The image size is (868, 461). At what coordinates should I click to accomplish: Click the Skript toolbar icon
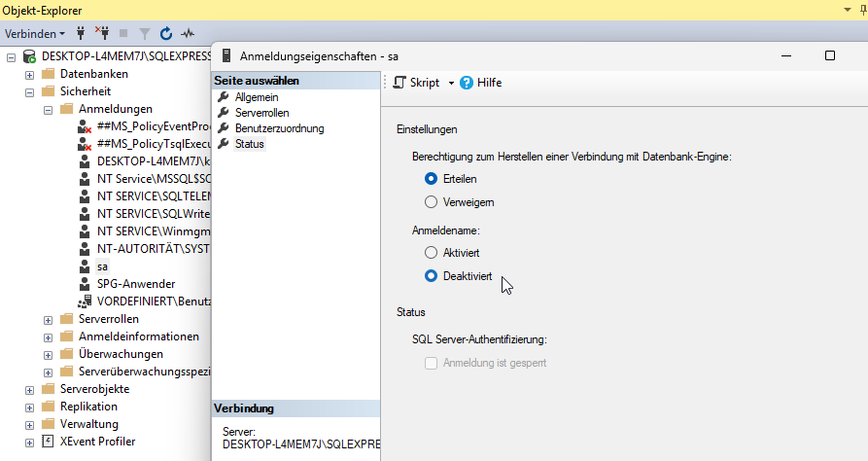399,83
